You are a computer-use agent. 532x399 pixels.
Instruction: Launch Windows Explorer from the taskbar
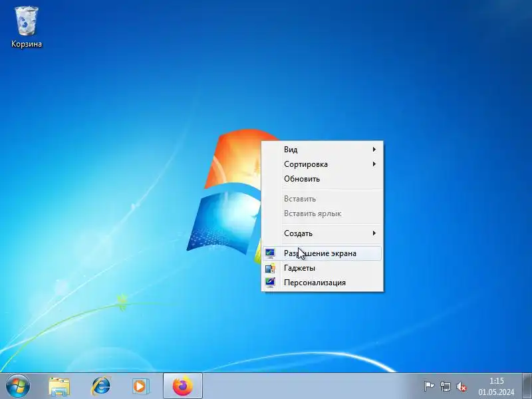(59, 386)
